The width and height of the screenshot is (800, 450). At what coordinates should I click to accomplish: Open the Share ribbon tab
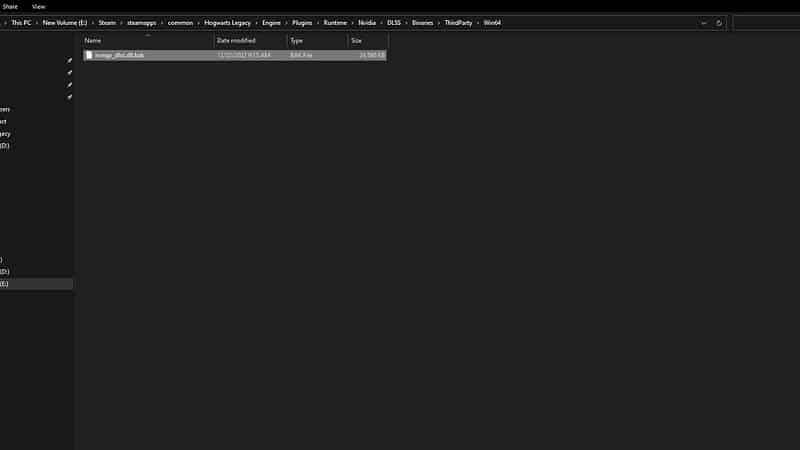tap(10, 6)
